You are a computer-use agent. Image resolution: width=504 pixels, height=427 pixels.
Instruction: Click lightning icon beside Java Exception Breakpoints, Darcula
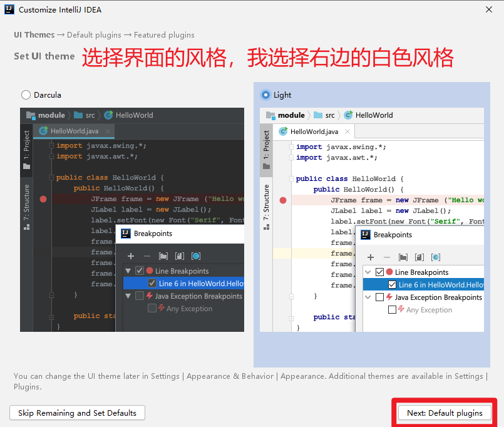[150, 296]
